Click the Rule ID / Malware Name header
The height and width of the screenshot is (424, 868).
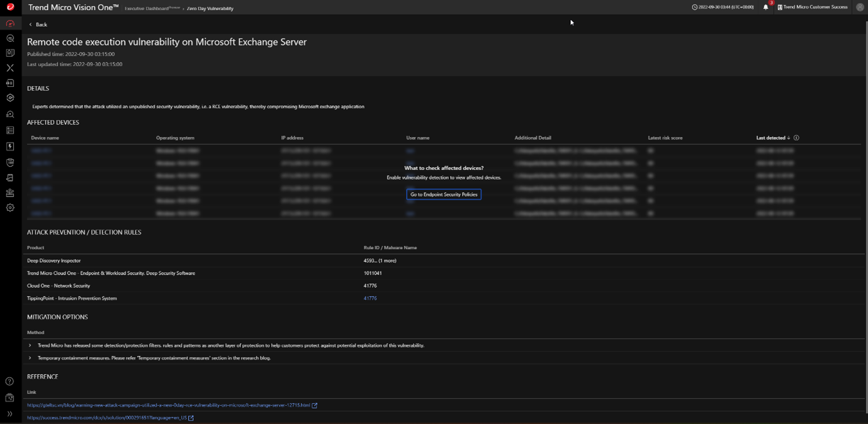pyautogui.click(x=390, y=248)
